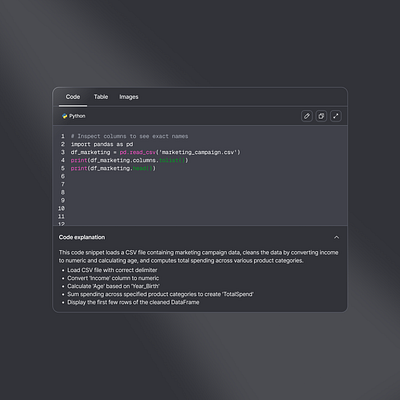Collapse the Code explanation section

click(336, 237)
